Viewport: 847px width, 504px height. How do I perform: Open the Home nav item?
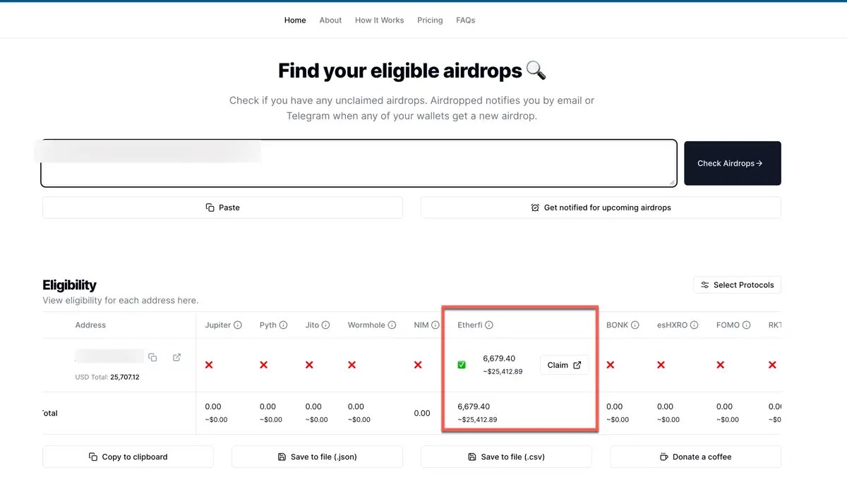295,20
